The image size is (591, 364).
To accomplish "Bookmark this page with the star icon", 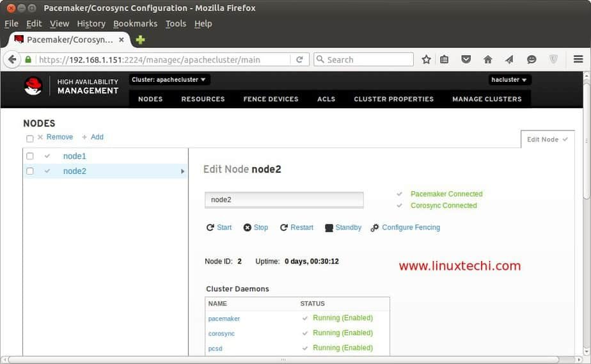I will click(x=426, y=59).
